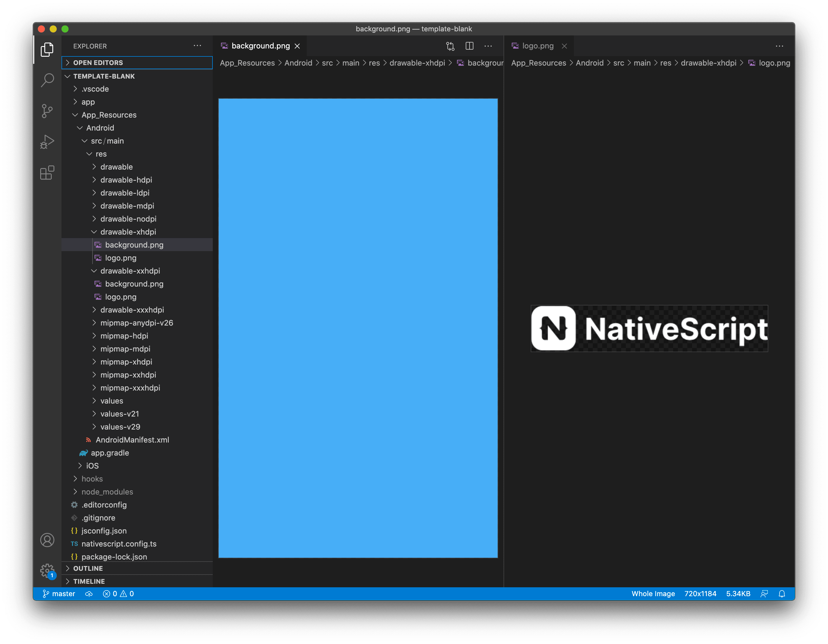Open the Extensions view
The width and height of the screenshot is (828, 644).
[47, 173]
